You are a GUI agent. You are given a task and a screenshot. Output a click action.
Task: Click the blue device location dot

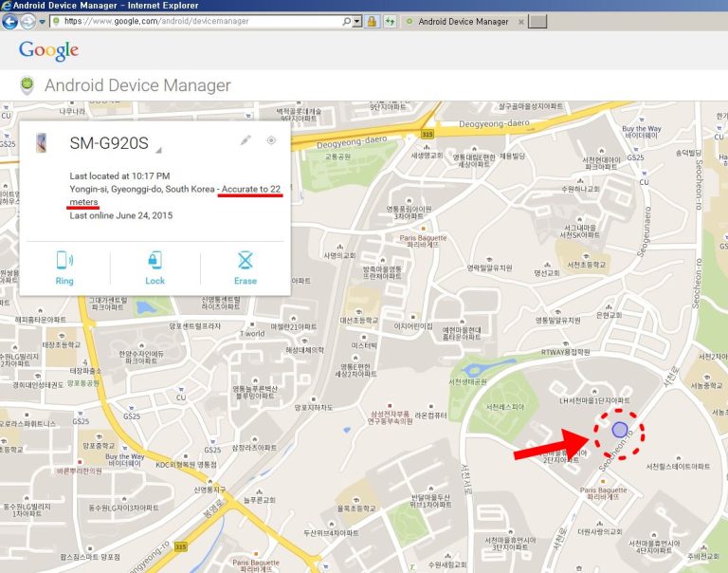[619, 430]
